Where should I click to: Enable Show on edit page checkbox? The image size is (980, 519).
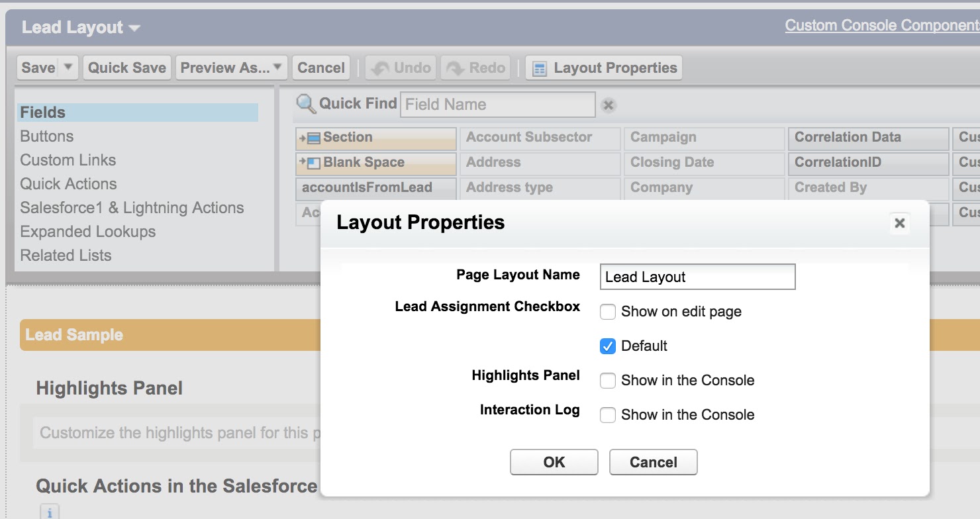click(607, 311)
